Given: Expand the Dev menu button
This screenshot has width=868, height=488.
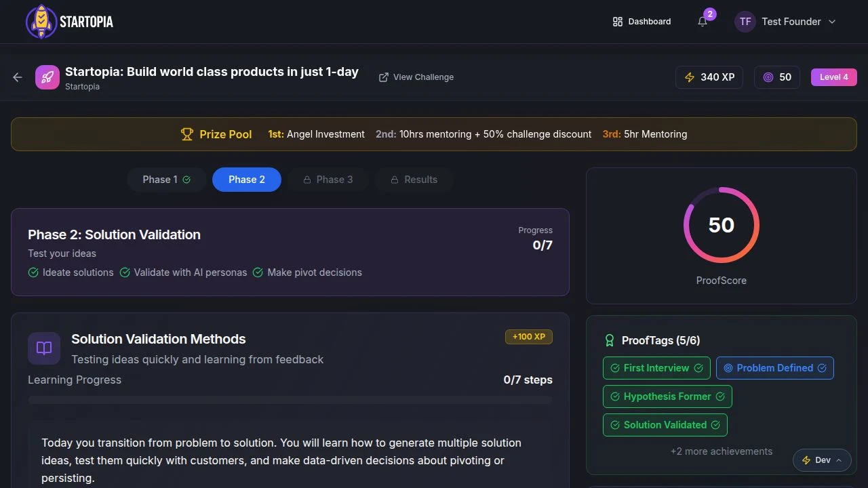Looking at the screenshot, I should (822, 460).
